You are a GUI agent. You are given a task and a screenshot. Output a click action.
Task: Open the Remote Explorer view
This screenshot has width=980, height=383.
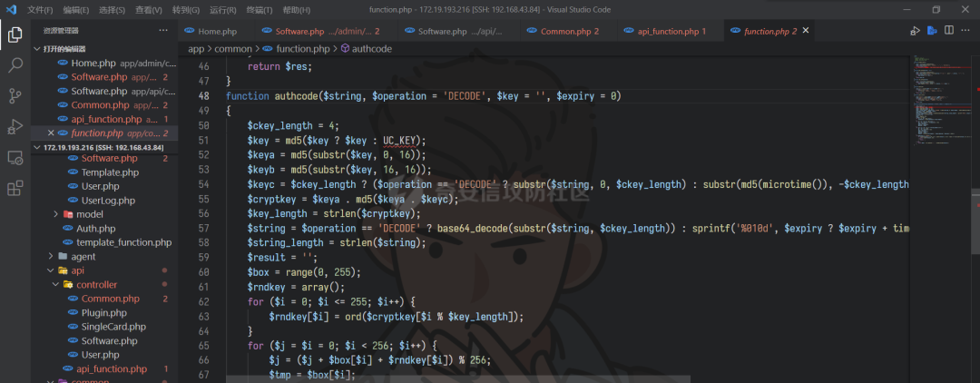(15, 157)
